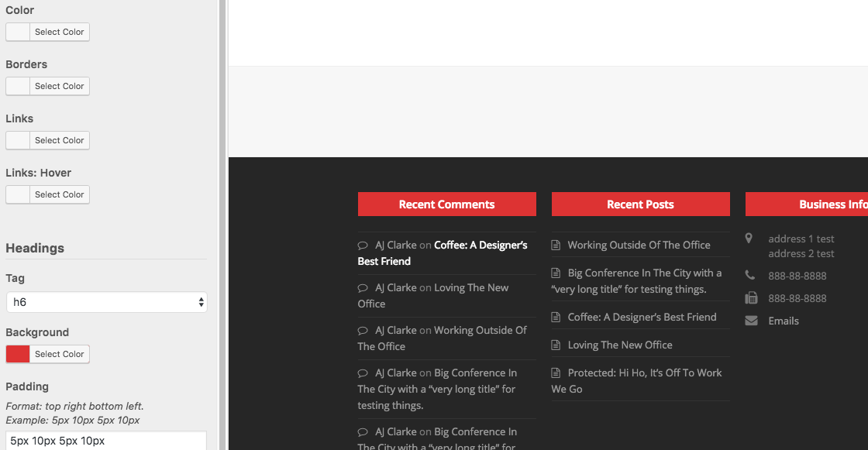Open Coffee: A Designer's Best Friend recent post

[x=642, y=317]
